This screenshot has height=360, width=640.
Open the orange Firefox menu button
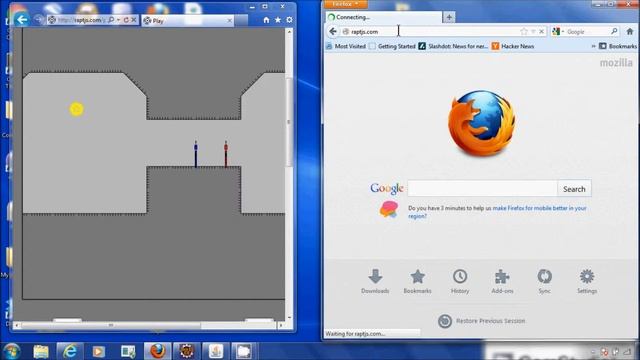[345, 4]
